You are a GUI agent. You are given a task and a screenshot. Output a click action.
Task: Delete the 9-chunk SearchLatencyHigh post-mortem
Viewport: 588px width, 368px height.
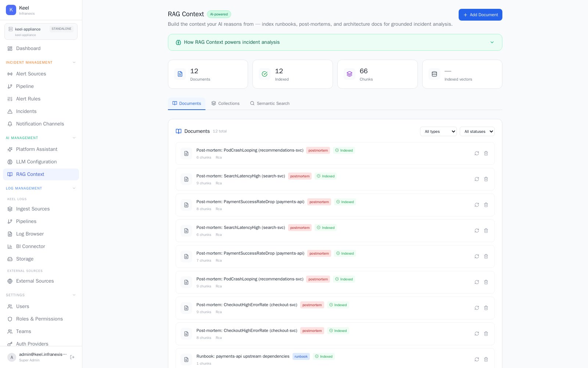click(486, 179)
